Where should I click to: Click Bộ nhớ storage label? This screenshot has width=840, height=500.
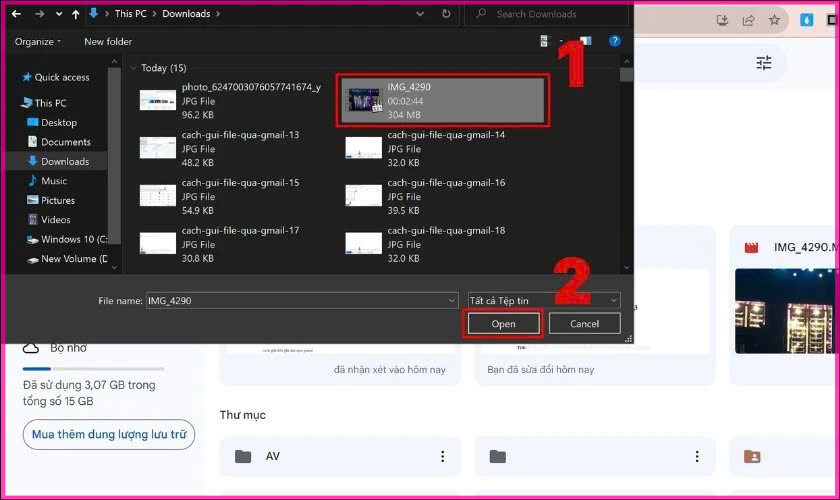[69, 348]
